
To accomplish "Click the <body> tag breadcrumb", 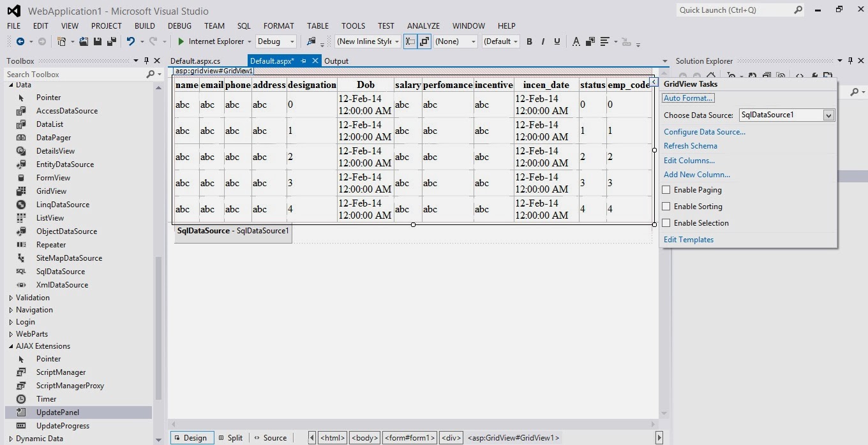I will click(364, 438).
